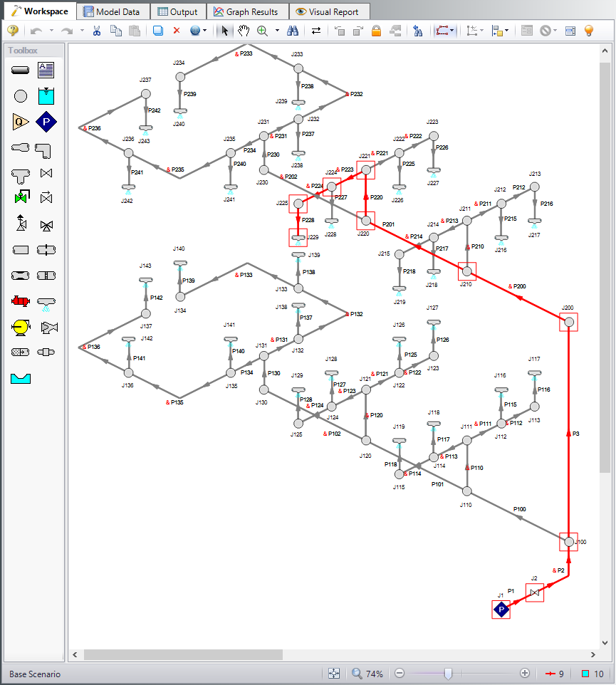The height and width of the screenshot is (685, 616).
Task: Choose the Spray Discharge junction tool
Action: coord(46,302)
